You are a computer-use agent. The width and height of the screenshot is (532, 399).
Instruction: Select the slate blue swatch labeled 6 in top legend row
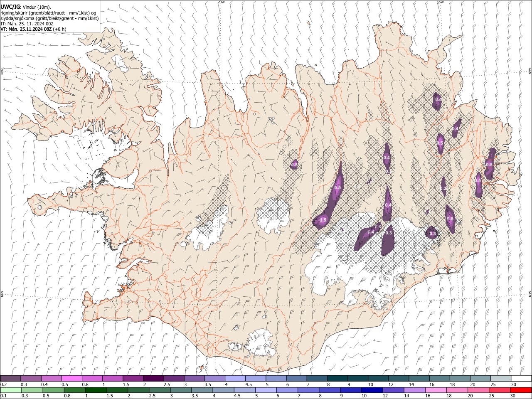(x=296, y=378)
